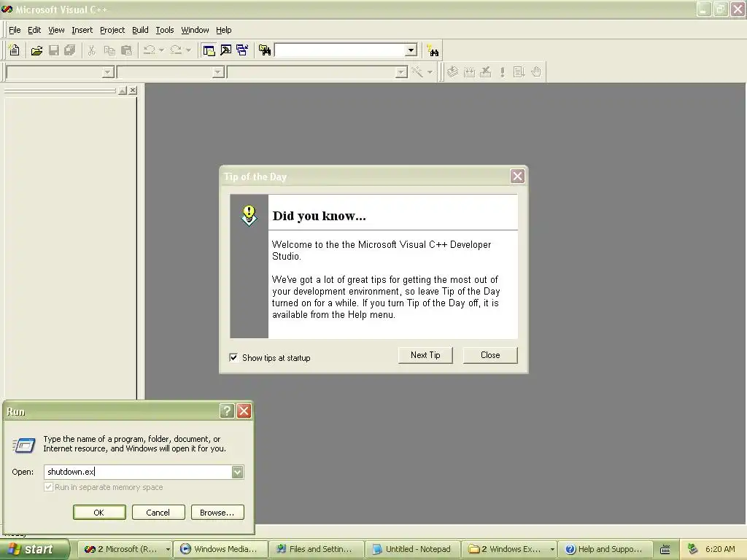747x560 pixels.
Task: Open the File menu
Action: point(15,30)
